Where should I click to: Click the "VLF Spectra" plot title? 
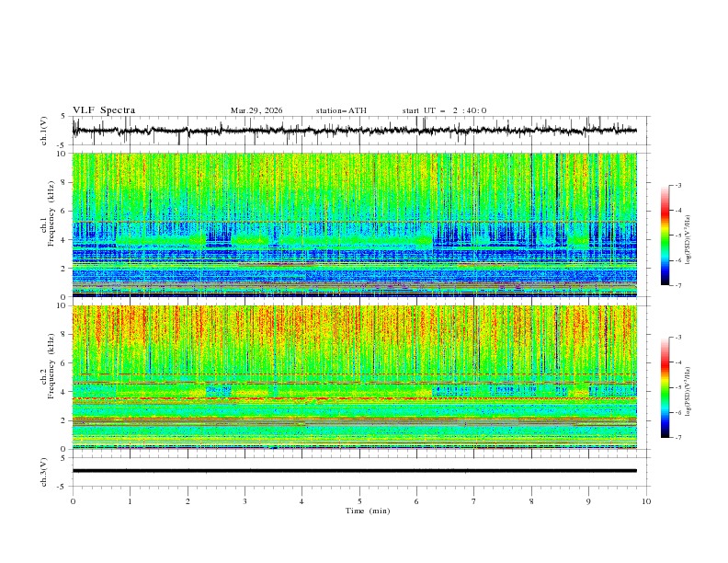(x=104, y=110)
